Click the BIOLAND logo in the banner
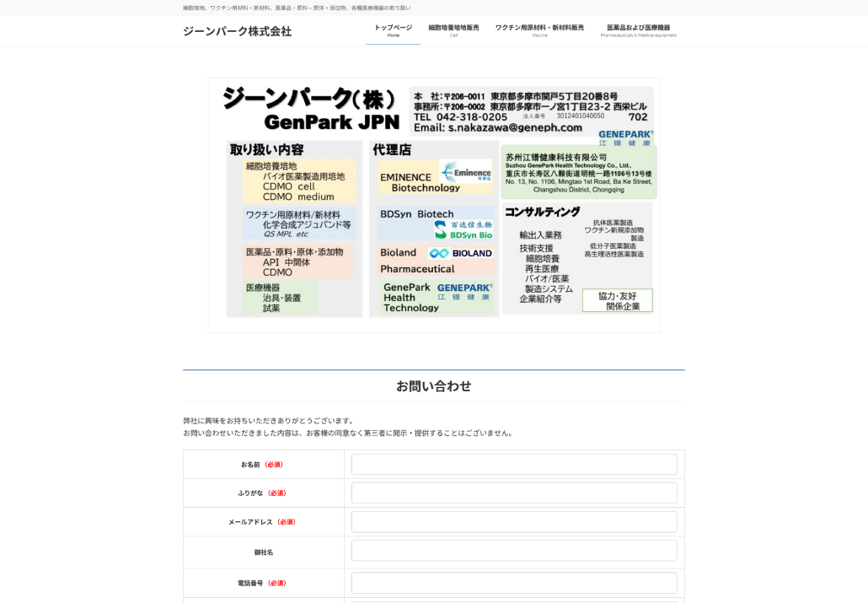Image resolution: width=868 pixels, height=603 pixels. tap(461, 253)
